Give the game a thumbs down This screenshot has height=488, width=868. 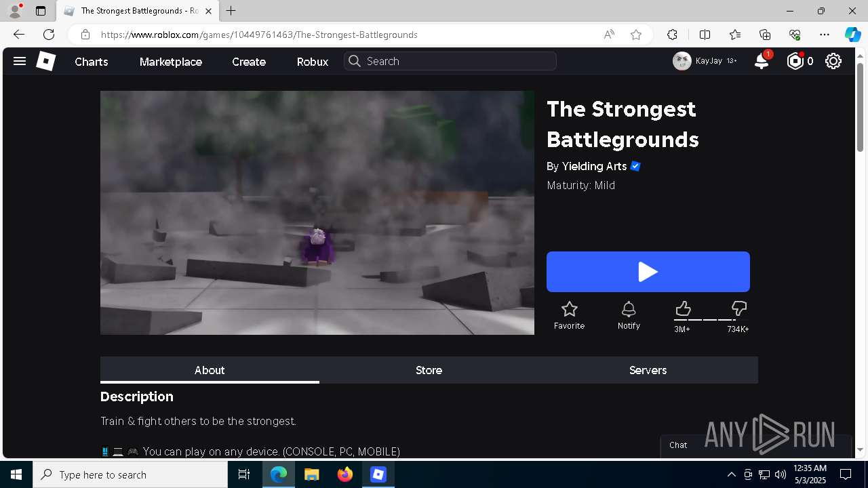tap(739, 309)
